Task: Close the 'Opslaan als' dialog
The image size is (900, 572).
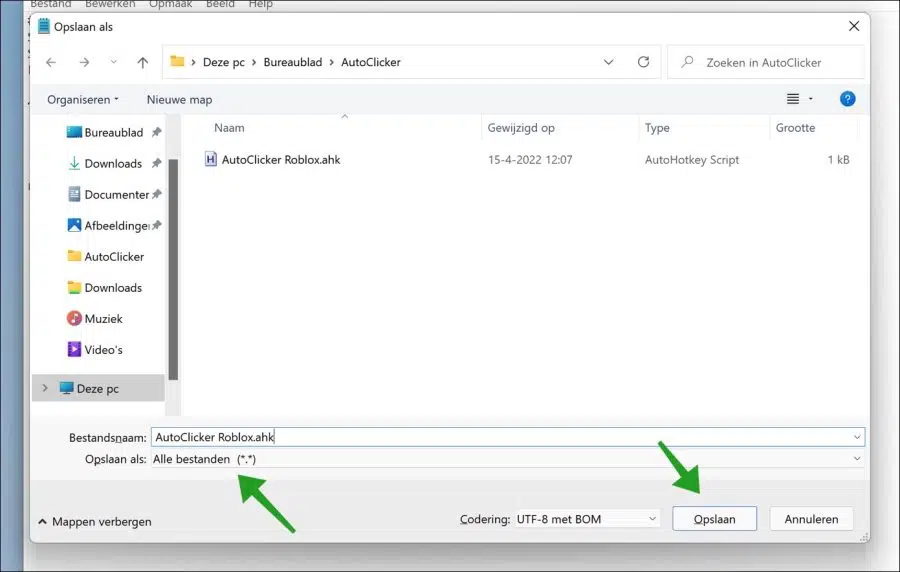Action: 854,26
